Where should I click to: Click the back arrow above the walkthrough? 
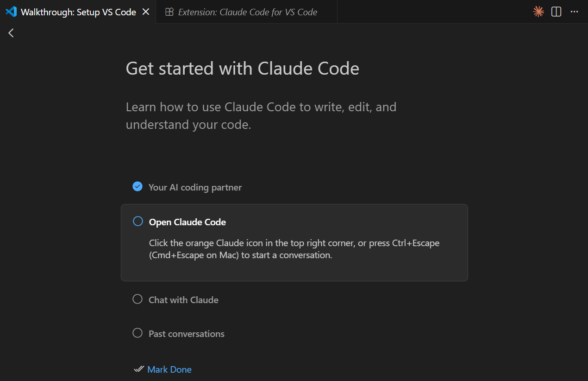pos(11,33)
